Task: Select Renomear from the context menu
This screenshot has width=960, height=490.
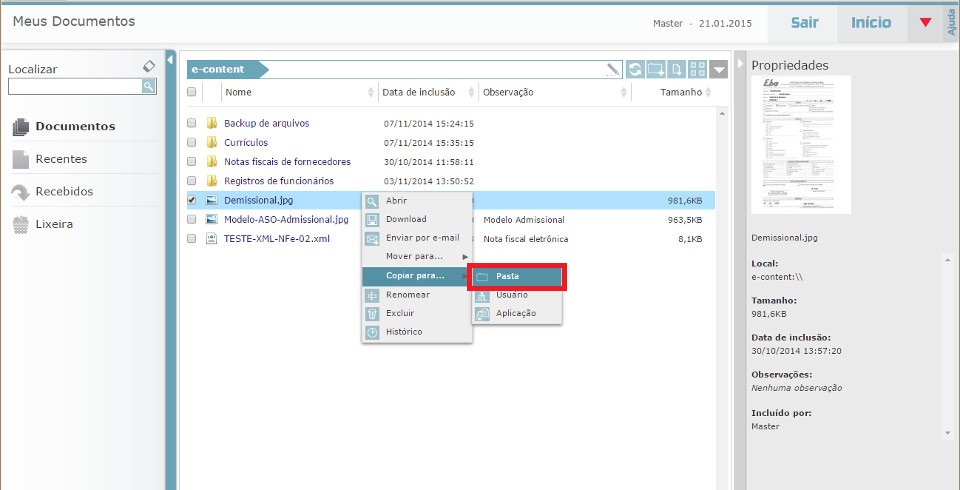Action: pos(408,295)
